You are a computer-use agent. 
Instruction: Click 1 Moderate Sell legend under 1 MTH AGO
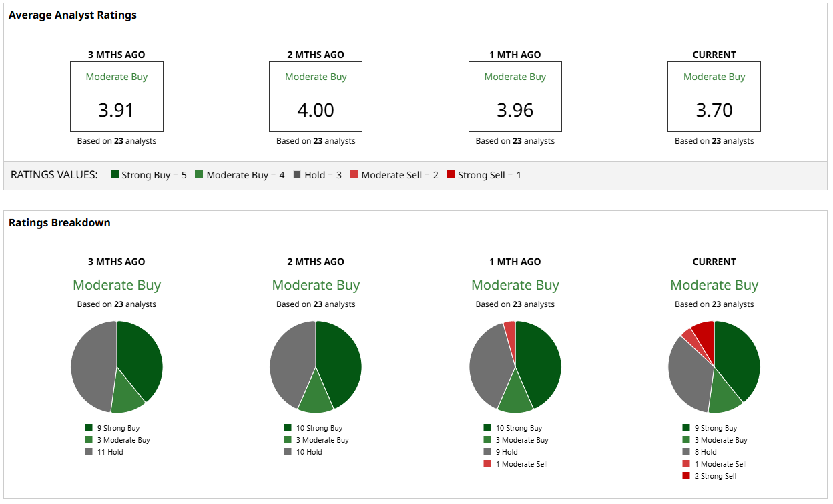(515, 464)
